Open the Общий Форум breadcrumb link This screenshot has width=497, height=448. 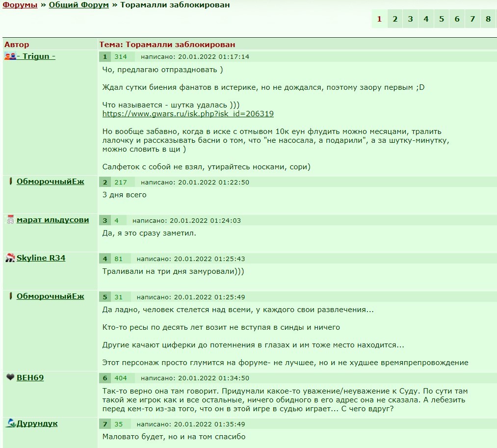click(78, 5)
